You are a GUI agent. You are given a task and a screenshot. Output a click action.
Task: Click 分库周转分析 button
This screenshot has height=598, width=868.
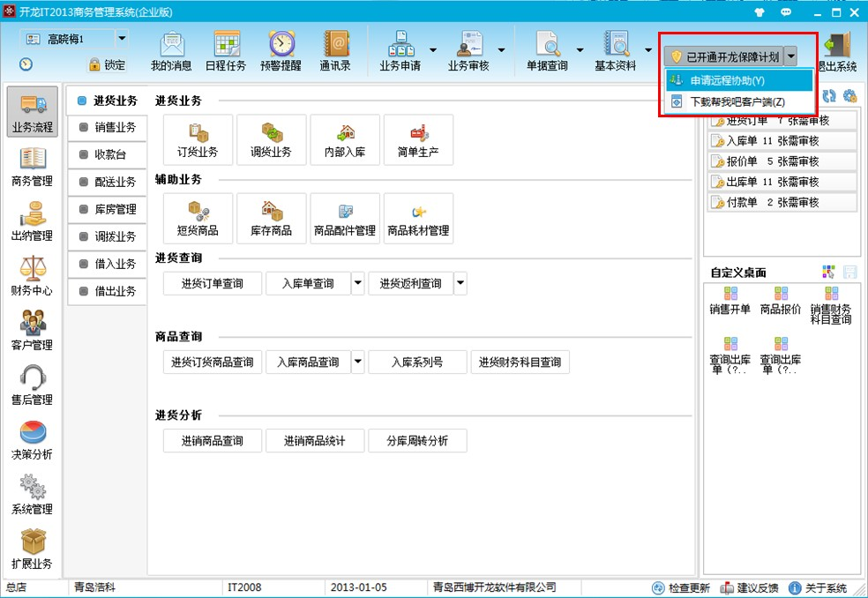click(417, 441)
